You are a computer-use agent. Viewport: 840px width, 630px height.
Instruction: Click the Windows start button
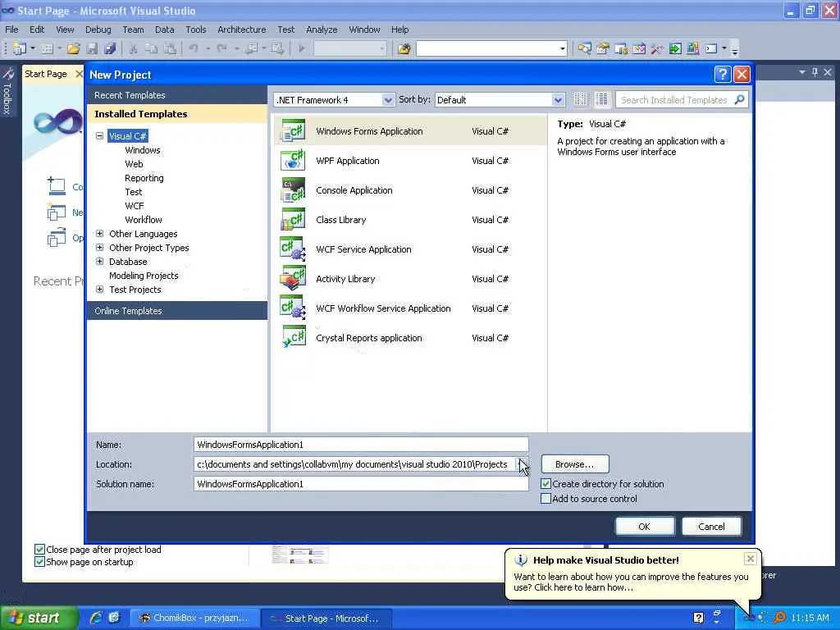coord(39,618)
